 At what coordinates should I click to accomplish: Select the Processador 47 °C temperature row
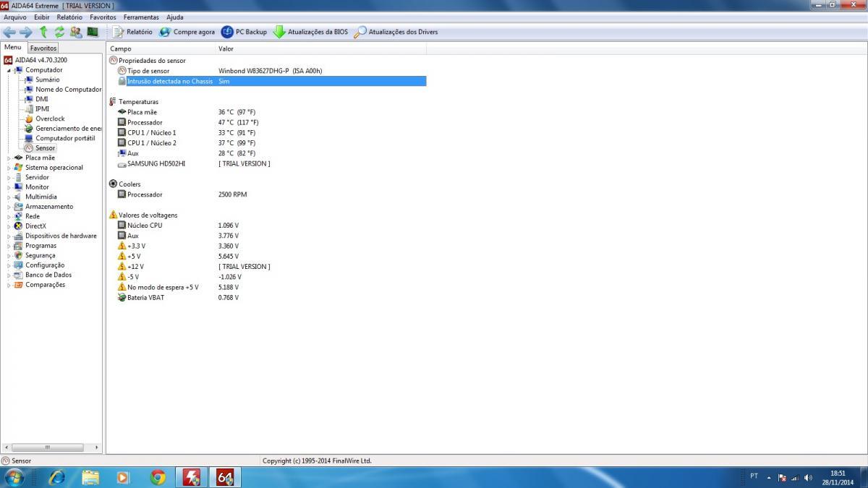pyautogui.click(x=267, y=123)
